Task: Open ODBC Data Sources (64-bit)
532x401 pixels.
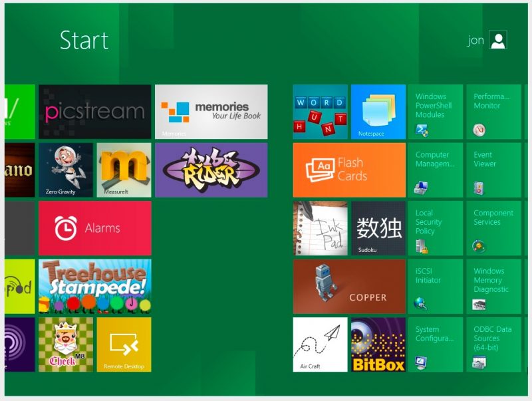Action: point(493,345)
